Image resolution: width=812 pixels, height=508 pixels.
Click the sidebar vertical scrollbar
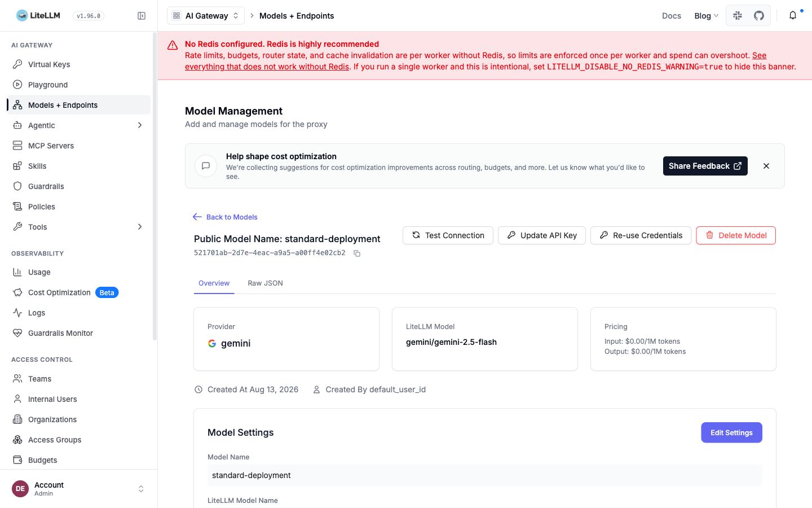point(155,186)
